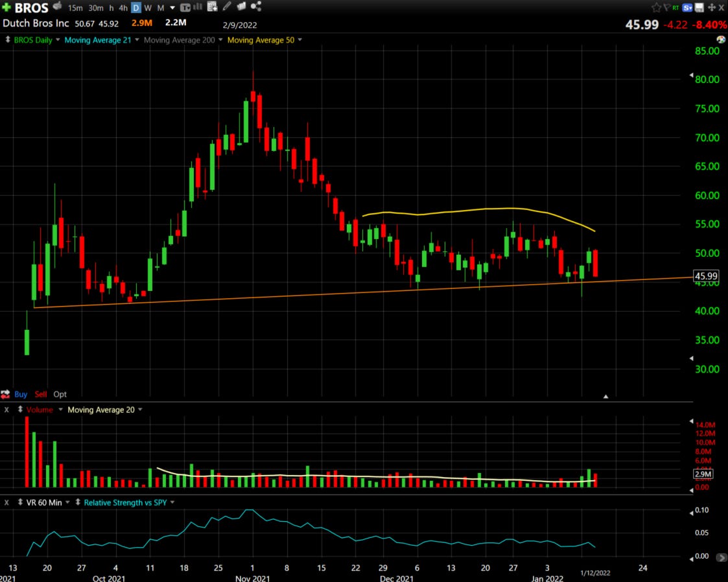Click the reorder arrows beside BROS Daily

coord(7,40)
